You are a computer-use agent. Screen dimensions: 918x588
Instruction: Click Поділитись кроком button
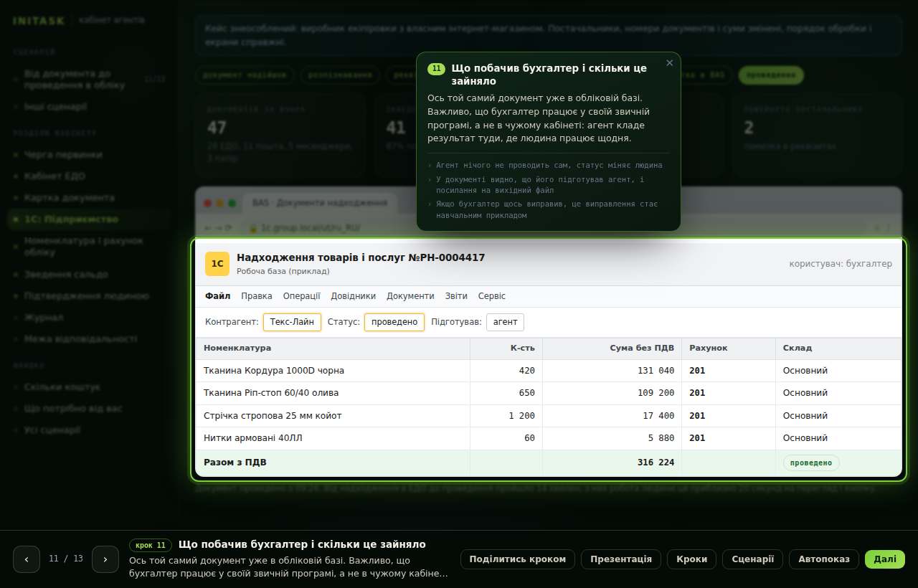[518, 559]
